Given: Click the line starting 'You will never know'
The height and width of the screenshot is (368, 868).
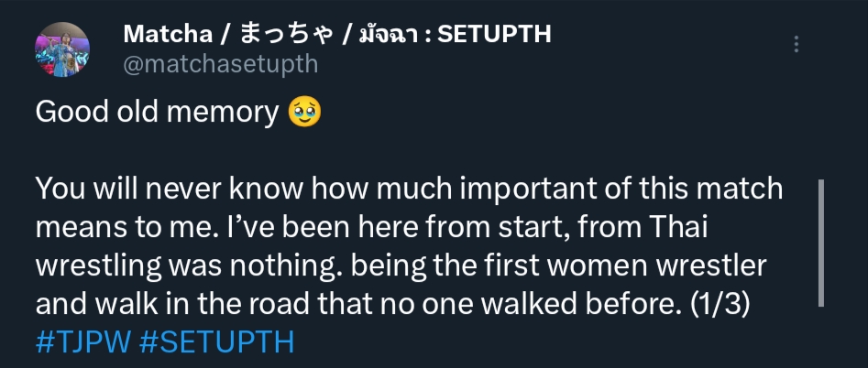Looking at the screenshot, I should click(409, 189).
